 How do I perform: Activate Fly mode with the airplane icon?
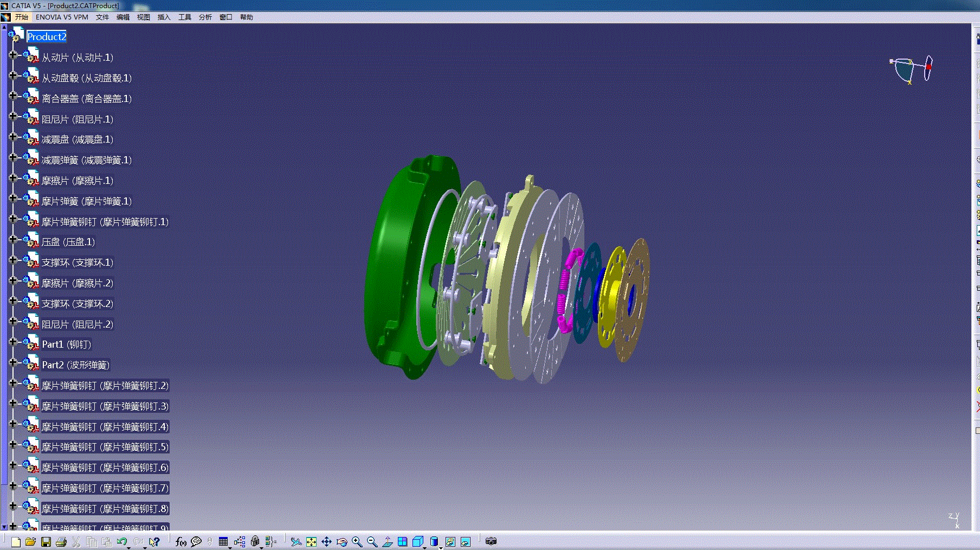pyautogui.click(x=296, y=541)
